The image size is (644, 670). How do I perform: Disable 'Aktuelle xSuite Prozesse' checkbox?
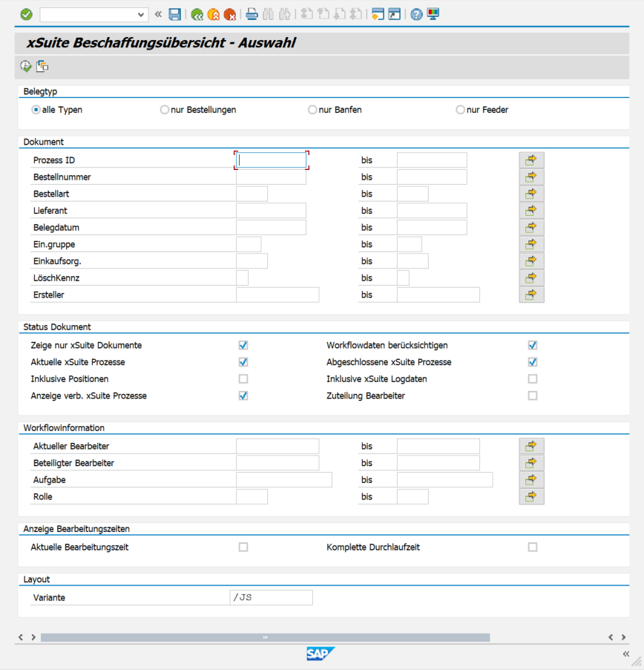tap(243, 362)
